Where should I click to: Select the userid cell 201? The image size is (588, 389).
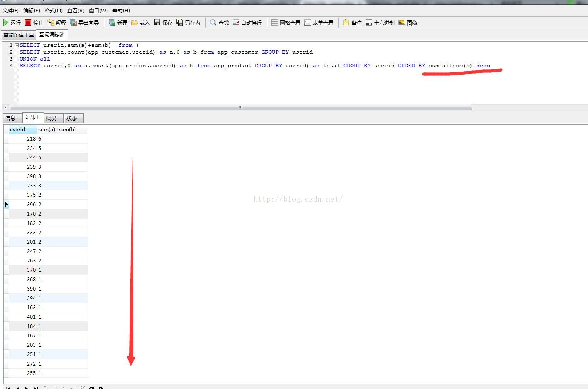(23, 242)
